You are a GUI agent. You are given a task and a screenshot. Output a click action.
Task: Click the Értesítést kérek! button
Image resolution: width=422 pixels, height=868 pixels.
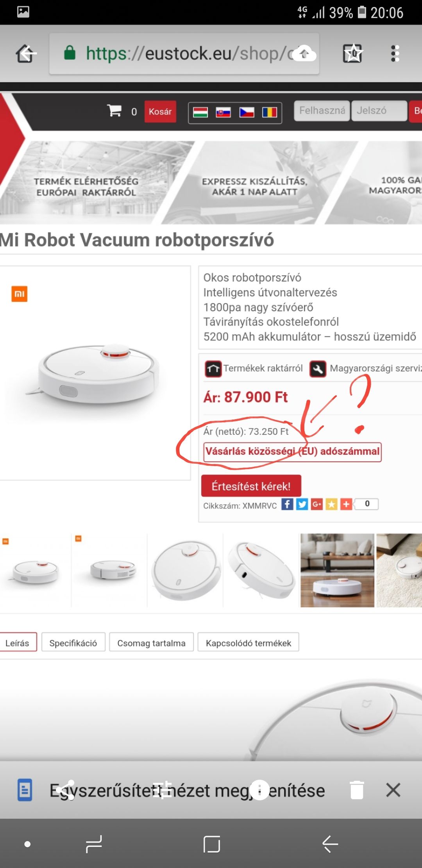(251, 486)
